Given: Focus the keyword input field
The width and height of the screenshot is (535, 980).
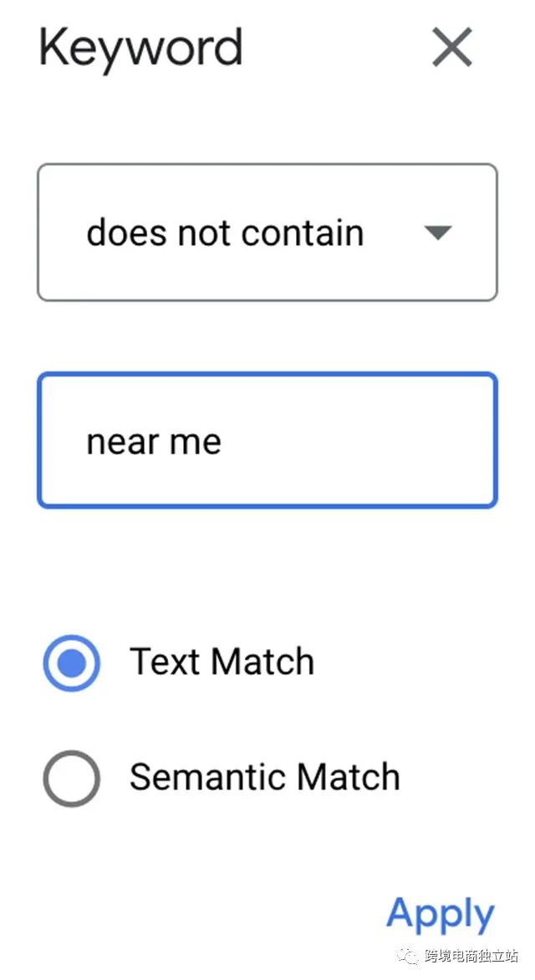Looking at the screenshot, I should (267, 441).
